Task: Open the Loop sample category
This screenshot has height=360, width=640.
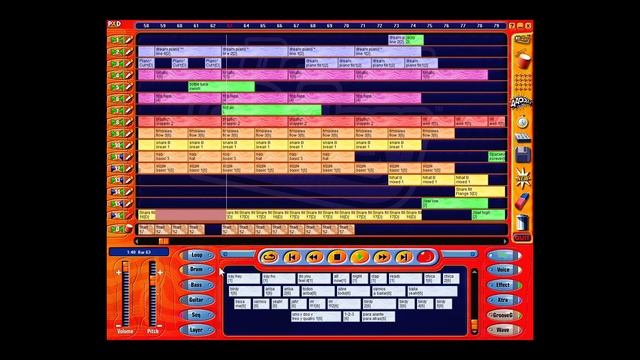Action: click(x=197, y=255)
